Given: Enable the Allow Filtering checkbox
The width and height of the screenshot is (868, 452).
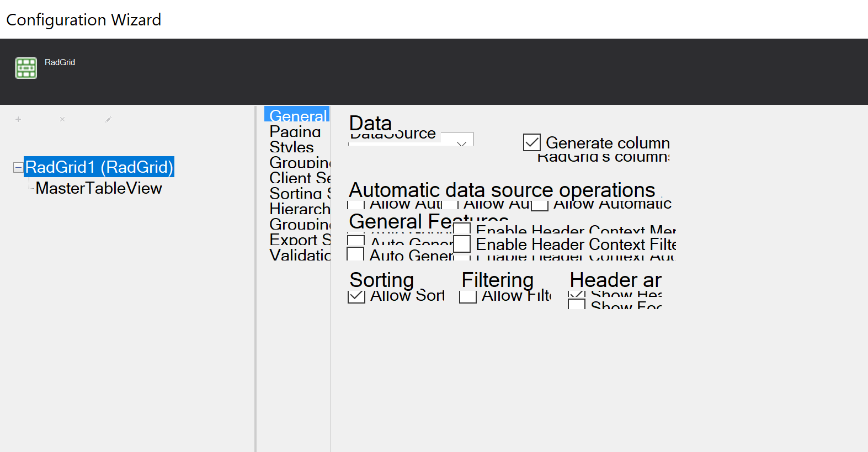Looking at the screenshot, I should click(468, 296).
